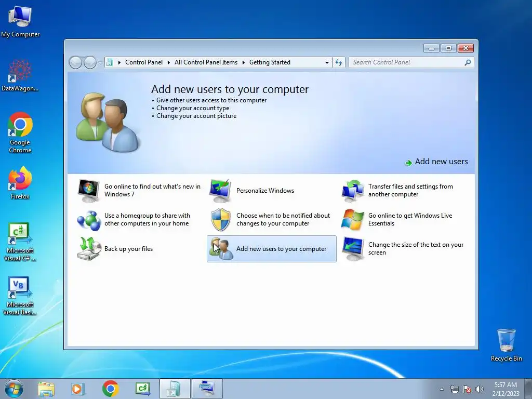This screenshot has width=532, height=399.
Task: Click the Search Control Panel field
Action: point(411,62)
